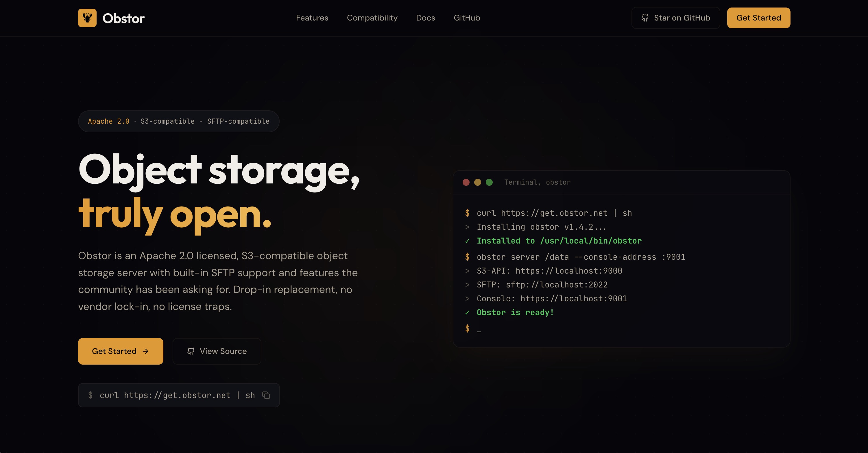The width and height of the screenshot is (868, 453).
Task: Click the S3-compatible badge text
Action: (167, 121)
